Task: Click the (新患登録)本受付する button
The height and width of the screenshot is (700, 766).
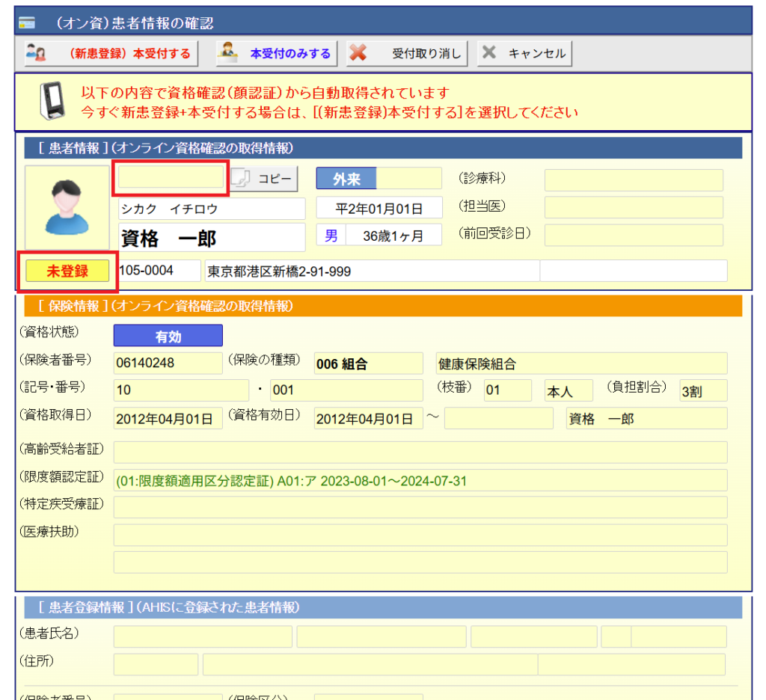Action: 109,54
